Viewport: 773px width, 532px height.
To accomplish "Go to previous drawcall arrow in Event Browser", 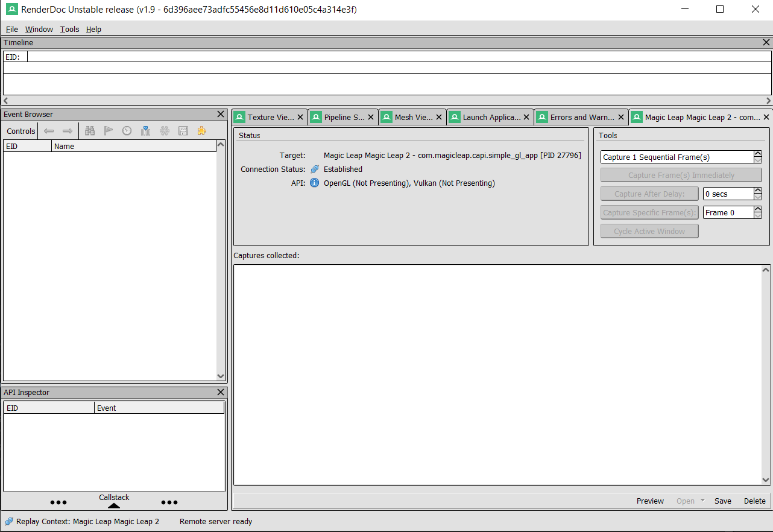I will coord(49,131).
